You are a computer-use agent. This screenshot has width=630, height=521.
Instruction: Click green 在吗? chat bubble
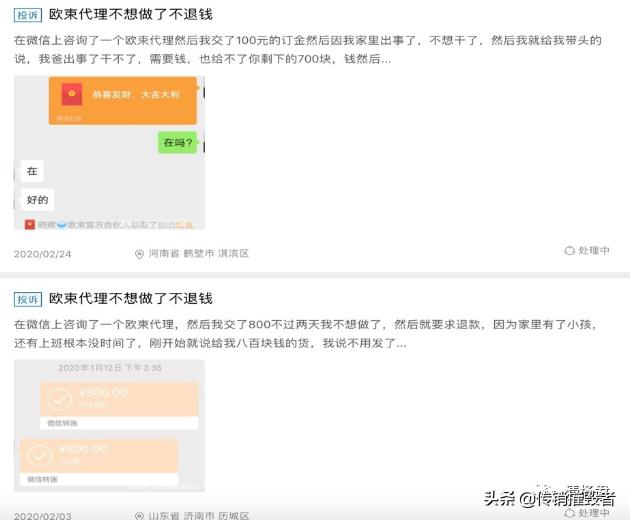click(177, 142)
